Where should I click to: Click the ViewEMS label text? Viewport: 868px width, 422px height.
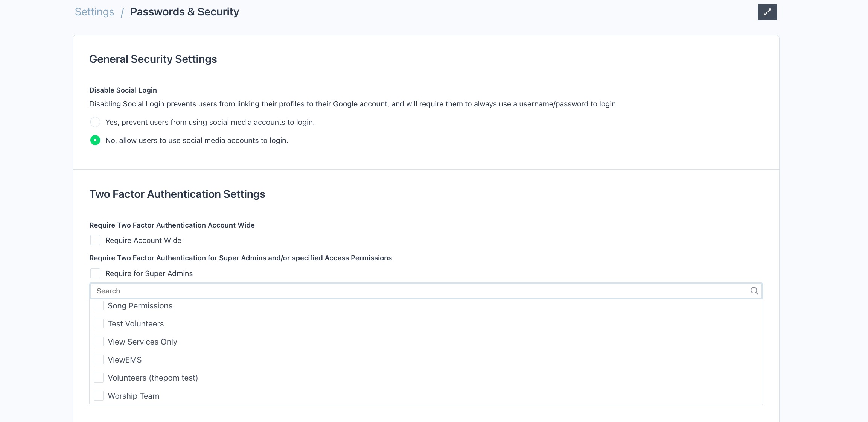point(125,360)
